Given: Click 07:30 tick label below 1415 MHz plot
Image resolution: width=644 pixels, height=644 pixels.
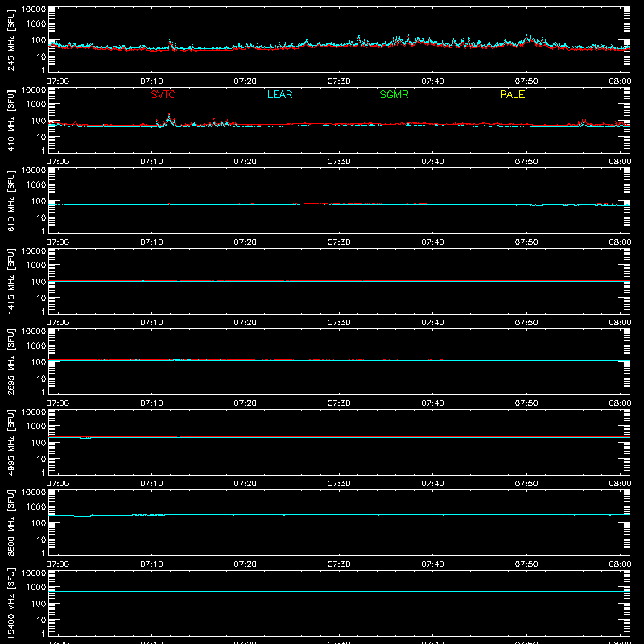Looking at the screenshot, I should coord(339,323).
